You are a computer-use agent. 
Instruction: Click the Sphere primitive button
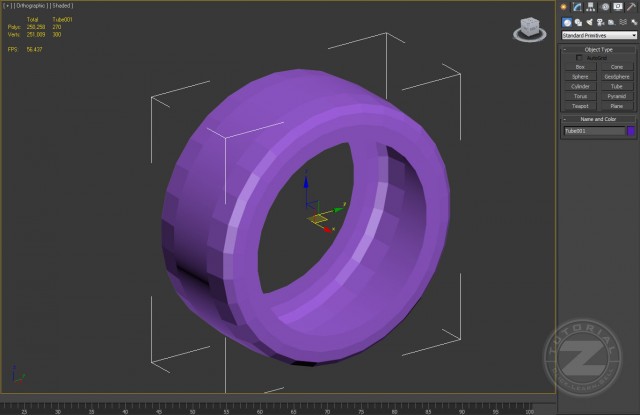[x=580, y=77]
